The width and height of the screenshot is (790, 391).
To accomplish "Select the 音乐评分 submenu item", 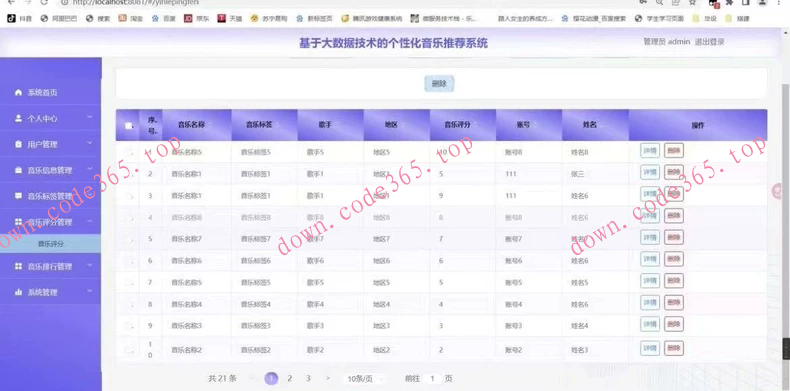I will tap(51, 244).
